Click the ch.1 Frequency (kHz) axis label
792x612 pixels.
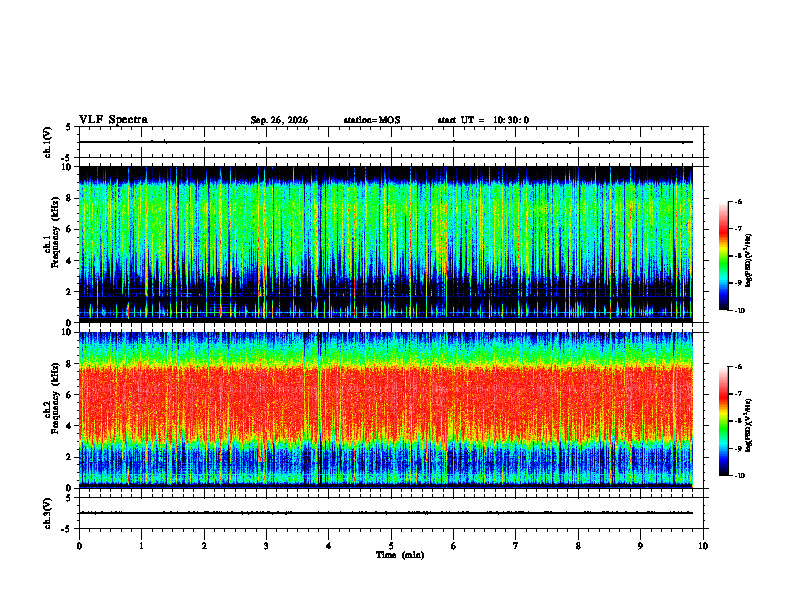pos(51,244)
